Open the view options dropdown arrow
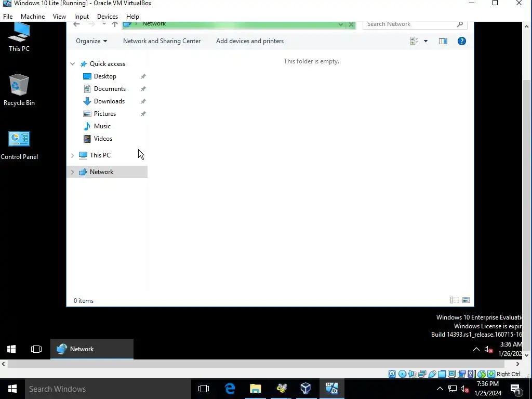The image size is (532, 399). tap(425, 41)
